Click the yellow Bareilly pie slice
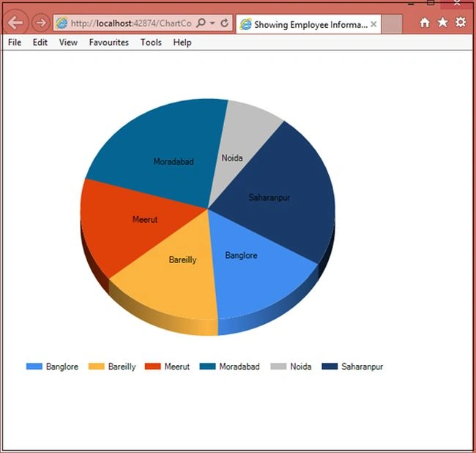This screenshot has height=453, width=476. [179, 279]
